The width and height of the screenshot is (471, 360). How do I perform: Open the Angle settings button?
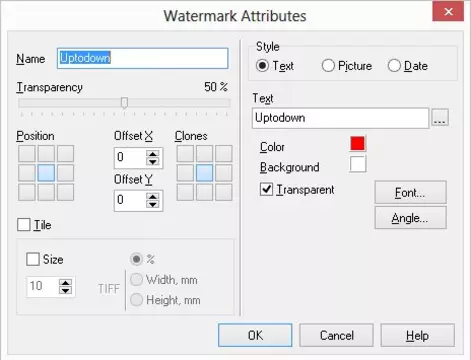pos(410,218)
